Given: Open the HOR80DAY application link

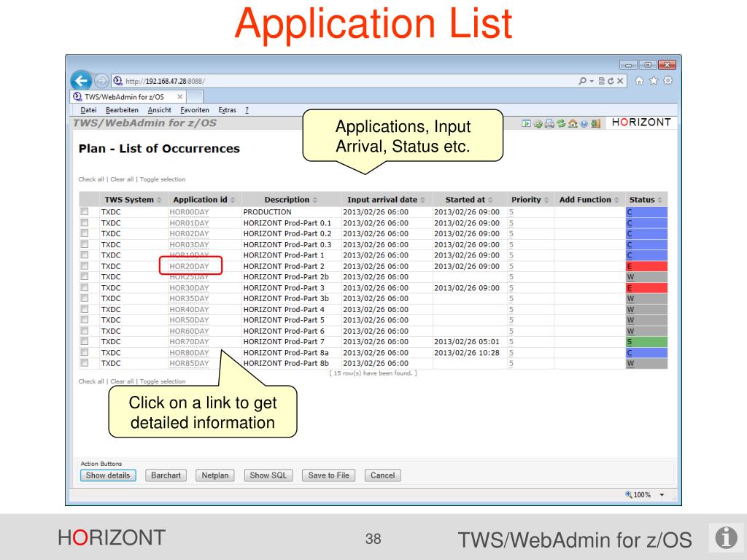Looking at the screenshot, I should point(189,353).
